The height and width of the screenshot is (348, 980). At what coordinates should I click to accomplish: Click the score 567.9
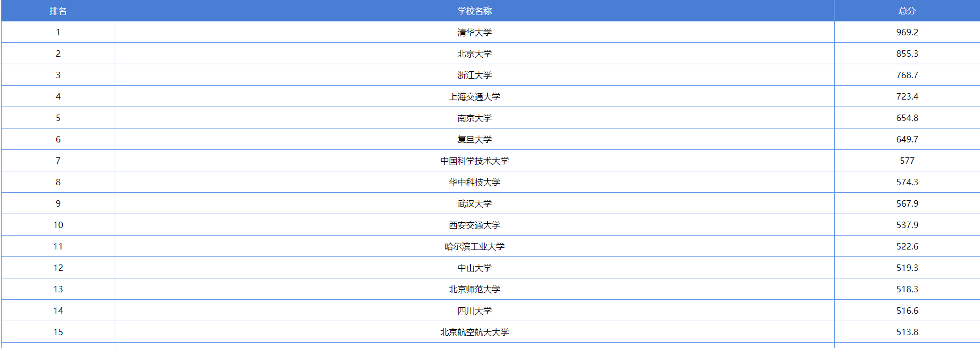pos(907,203)
